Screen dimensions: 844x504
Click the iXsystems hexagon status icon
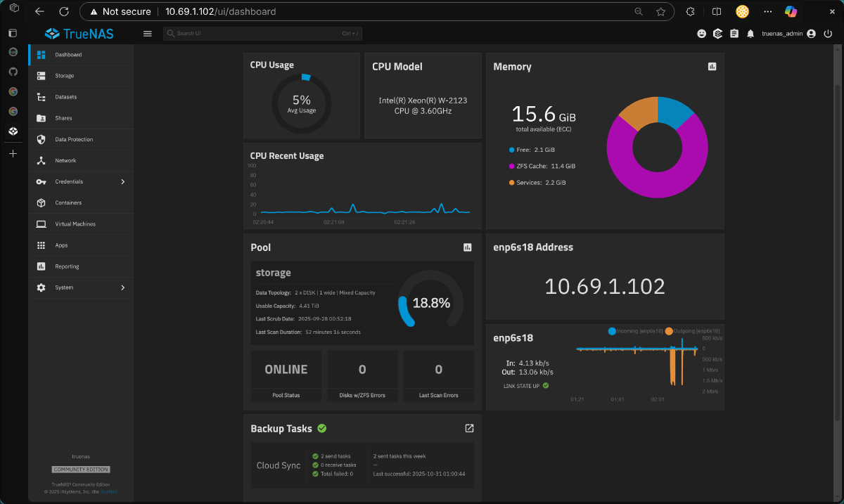coord(717,33)
